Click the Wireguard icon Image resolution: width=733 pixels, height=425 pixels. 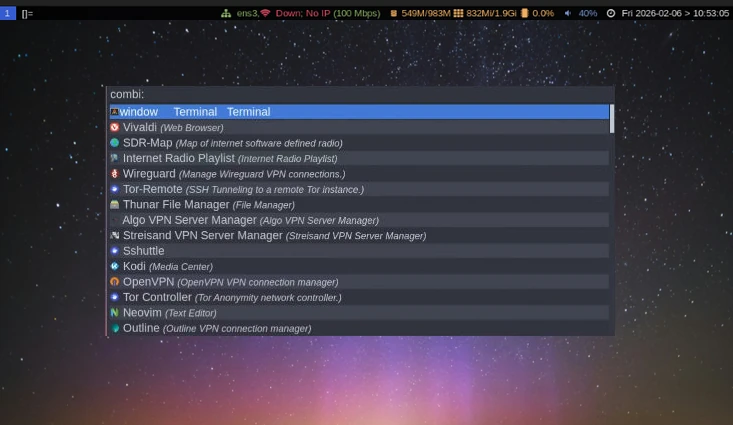[x=115, y=173]
